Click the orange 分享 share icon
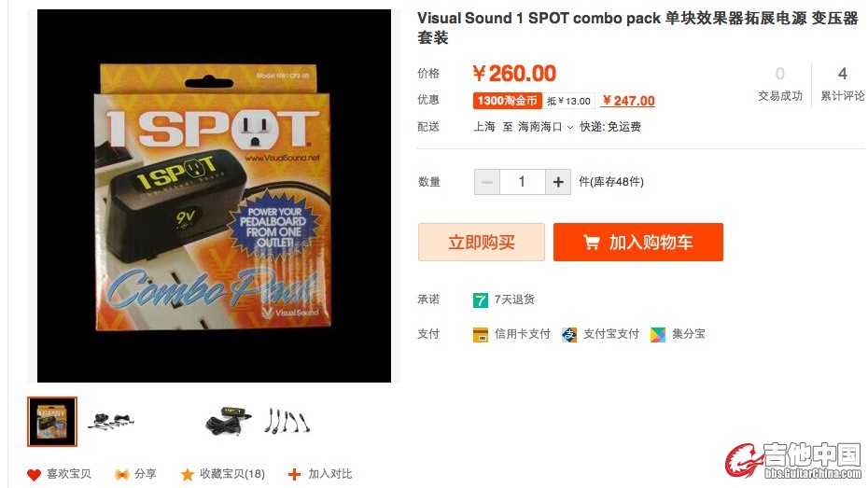The width and height of the screenshot is (868, 488). [x=121, y=475]
